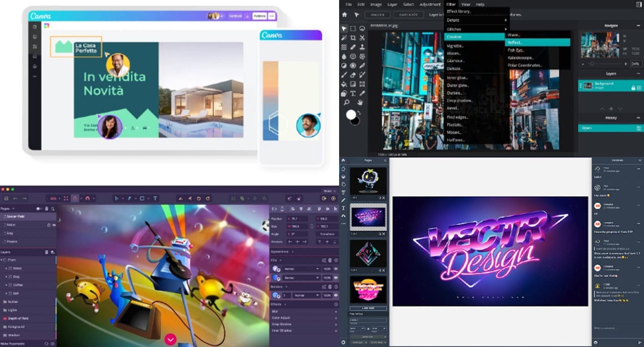Image resolution: width=644 pixels, height=347 pixels.
Task: Open the Adjustment menu in Pixlr
Action: point(430,4)
